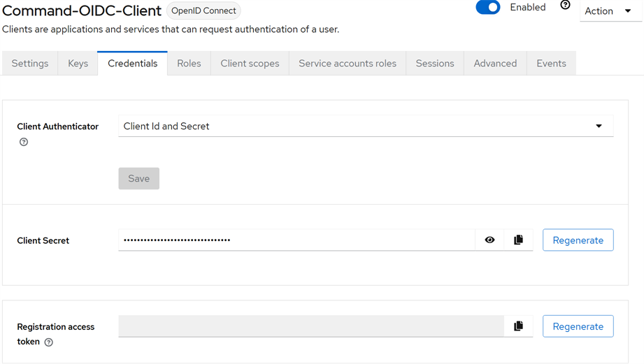This screenshot has height=364, width=644.
Task: Click the help icon next to Enabled
Action: pos(565,6)
